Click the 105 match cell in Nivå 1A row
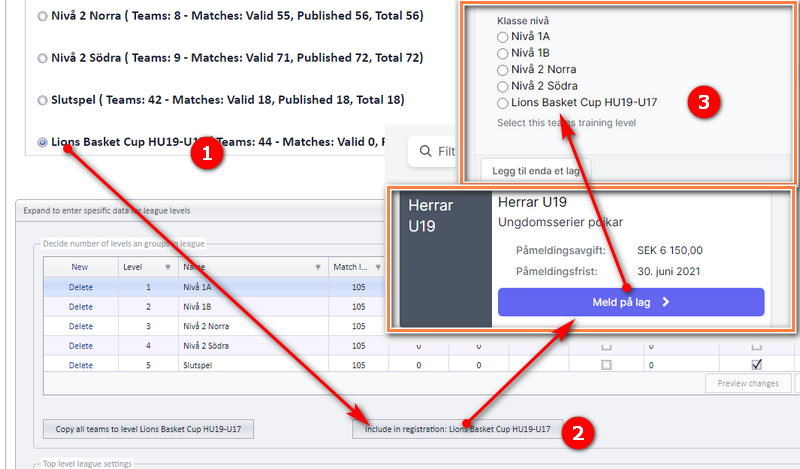Screen dimensions: 800x469 359,287
